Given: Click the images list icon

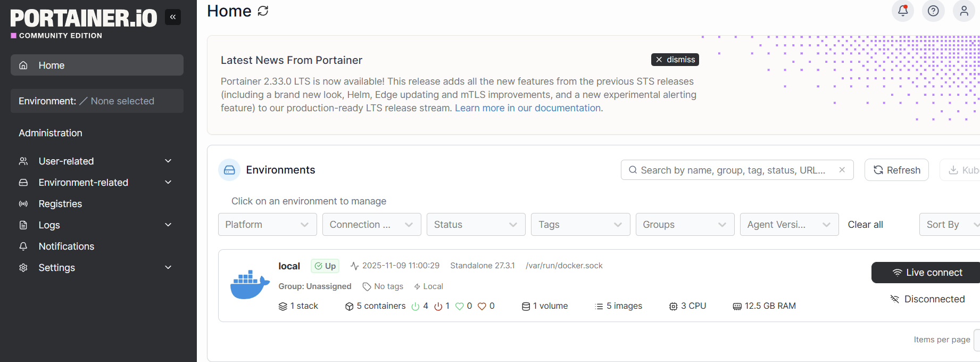Looking at the screenshot, I should coord(599,306).
